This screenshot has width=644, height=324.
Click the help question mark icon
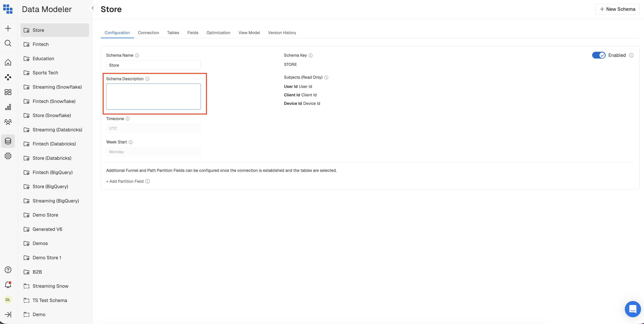pyautogui.click(x=8, y=270)
